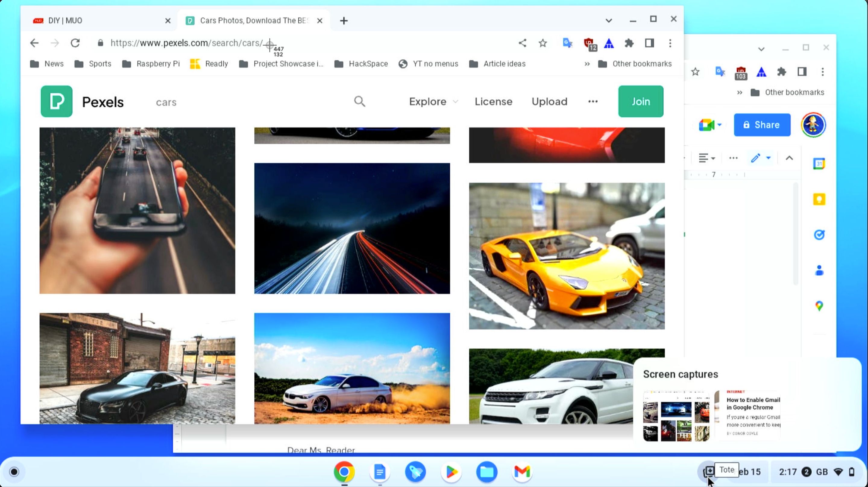
Task: Open the uBlock Origin extension icon
Action: click(589, 43)
